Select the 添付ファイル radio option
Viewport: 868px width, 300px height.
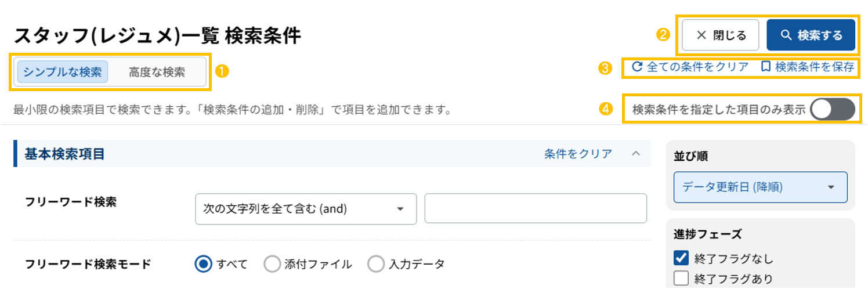272,265
